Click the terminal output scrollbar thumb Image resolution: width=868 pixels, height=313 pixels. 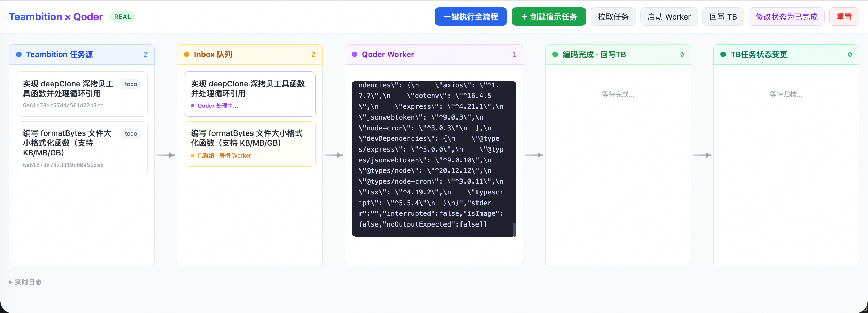tap(514, 229)
